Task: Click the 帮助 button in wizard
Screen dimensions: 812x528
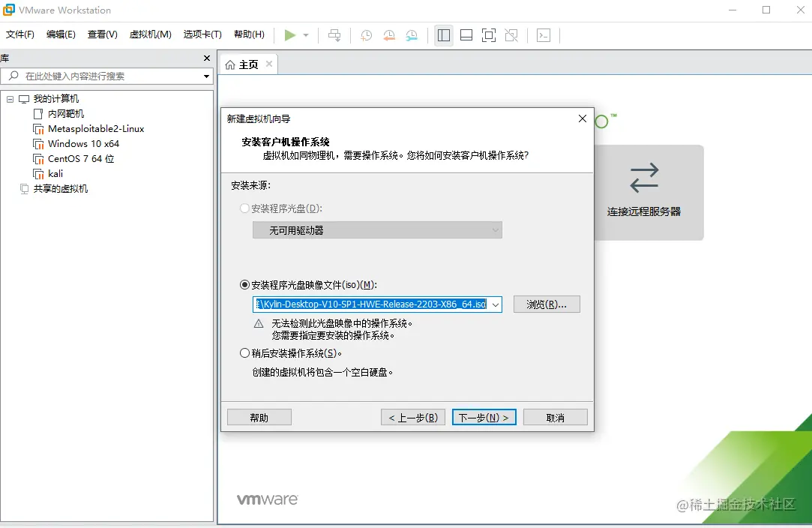Action: click(259, 417)
